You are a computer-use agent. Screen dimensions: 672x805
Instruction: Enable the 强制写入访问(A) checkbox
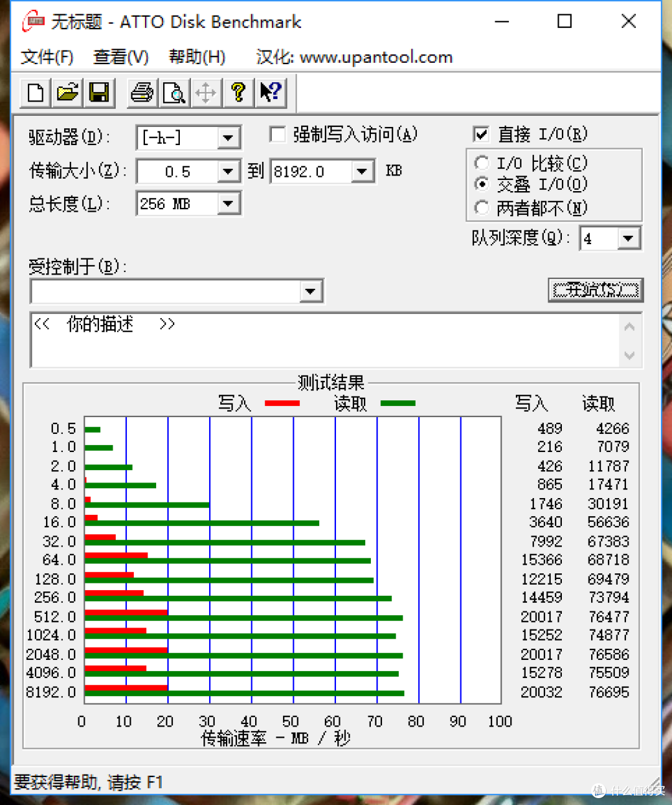tap(277, 134)
